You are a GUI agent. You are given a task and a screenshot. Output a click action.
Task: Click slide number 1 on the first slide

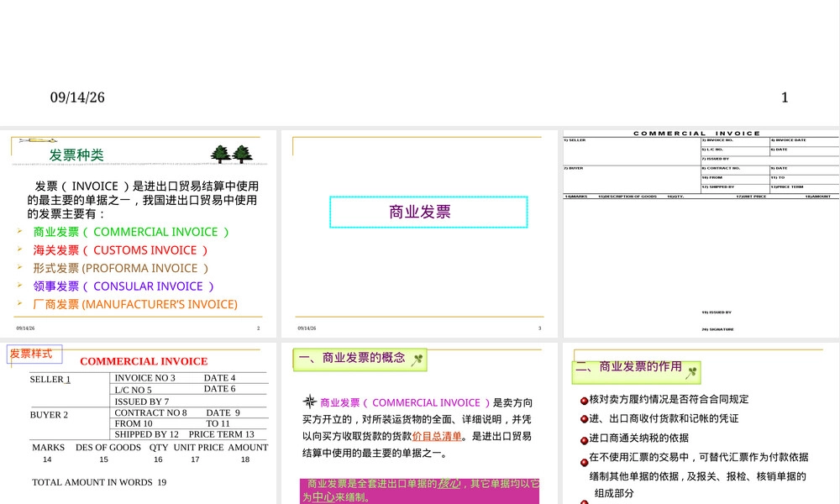pos(785,97)
